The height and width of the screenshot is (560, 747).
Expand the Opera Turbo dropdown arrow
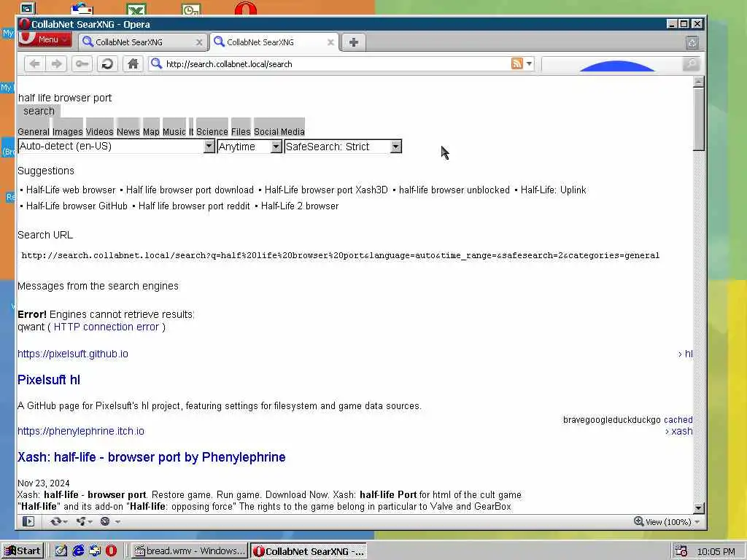coord(117,522)
